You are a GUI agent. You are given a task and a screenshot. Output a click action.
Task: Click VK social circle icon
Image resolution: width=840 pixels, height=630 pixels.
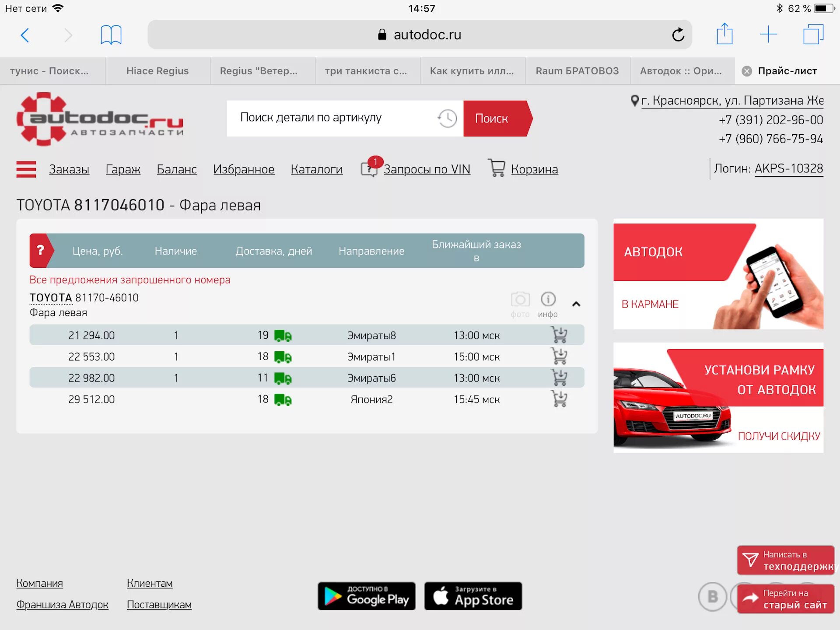[713, 596]
